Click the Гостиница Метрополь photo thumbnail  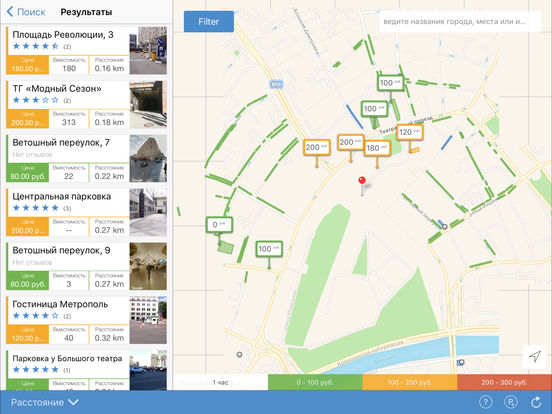(x=148, y=320)
